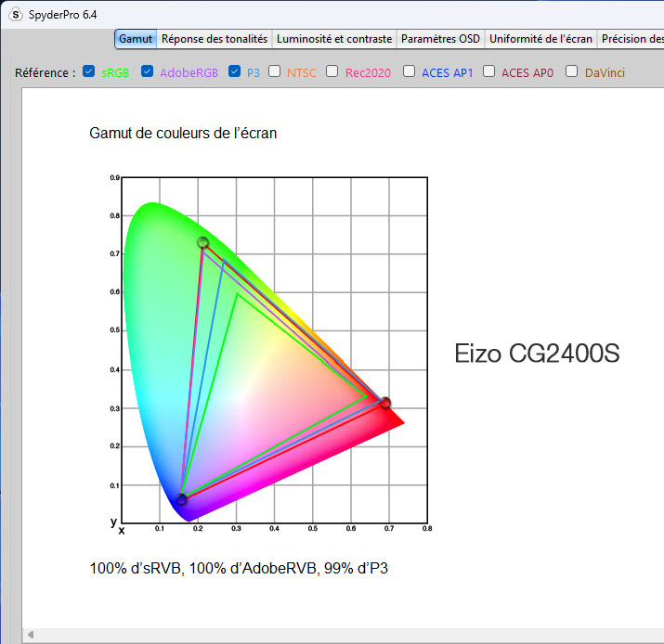Screen dimensions: 664x644
Task: Check the Rec2020 reference checkbox
Action: click(x=332, y=71)
